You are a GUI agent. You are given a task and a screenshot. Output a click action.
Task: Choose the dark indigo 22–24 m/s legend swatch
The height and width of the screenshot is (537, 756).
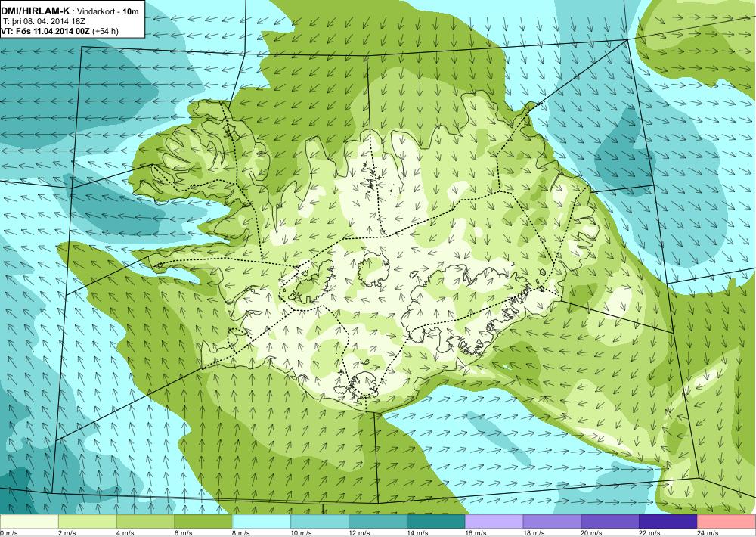[x=668, y=522]
